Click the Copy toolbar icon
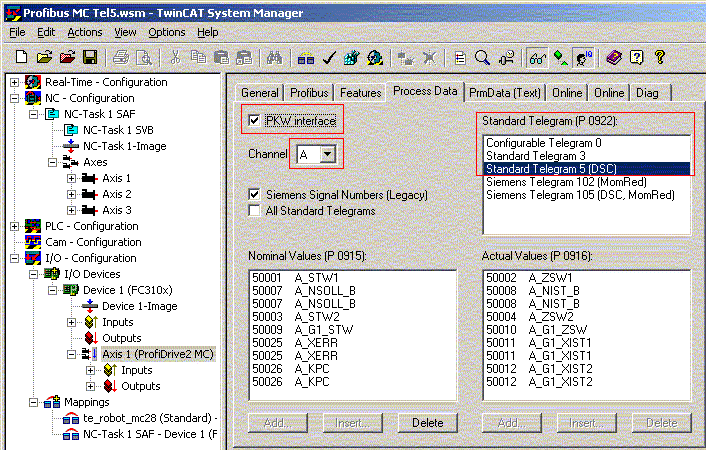This screenshot has height=450, width=706. click(198, 57)
